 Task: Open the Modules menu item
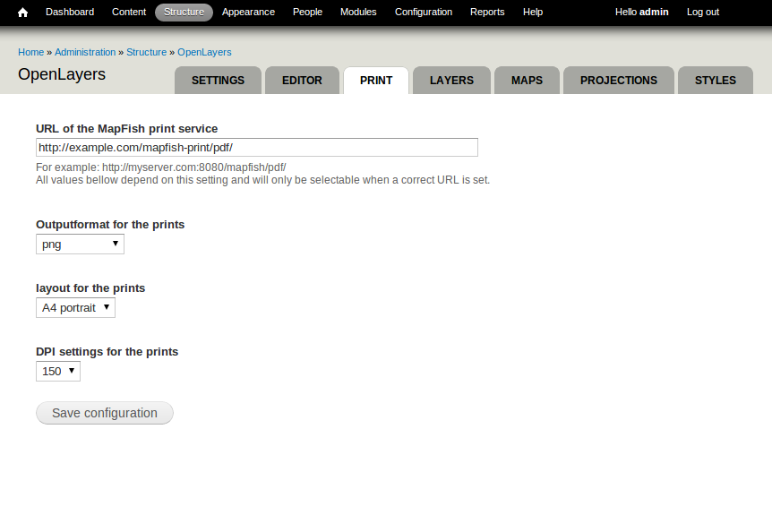(358, 12)
